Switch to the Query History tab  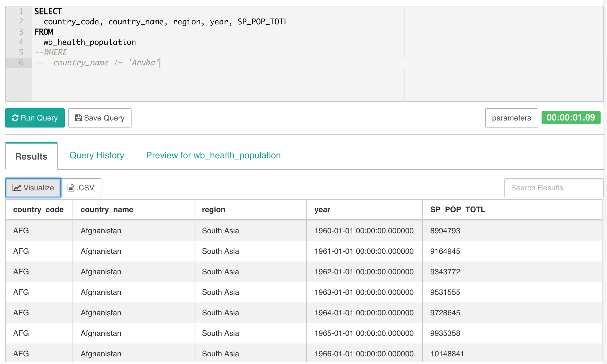pos(96,155)
